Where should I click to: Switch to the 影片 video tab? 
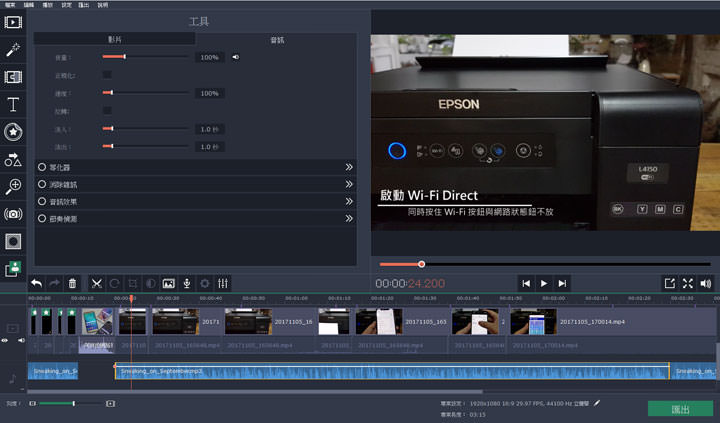[x=115, y=39]
